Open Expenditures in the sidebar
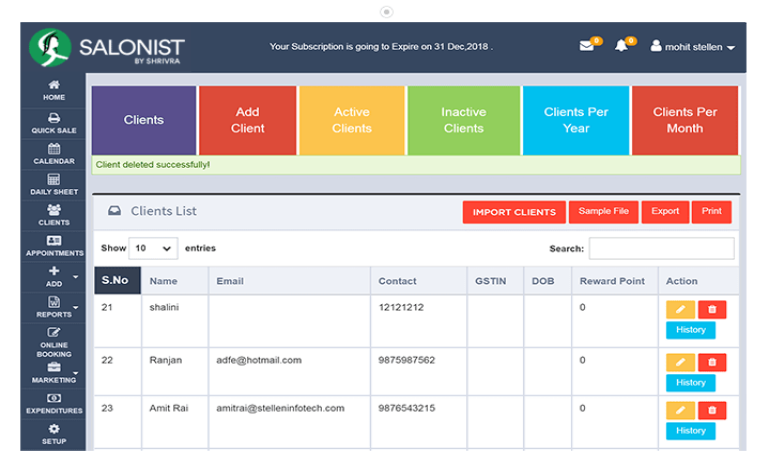 pos(54,404)
